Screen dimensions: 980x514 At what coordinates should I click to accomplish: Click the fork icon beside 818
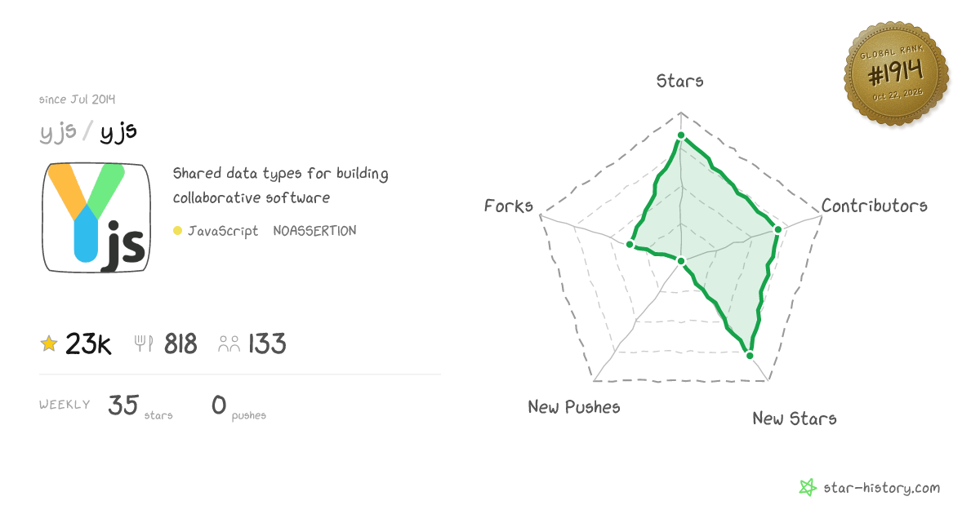(144, 344)
